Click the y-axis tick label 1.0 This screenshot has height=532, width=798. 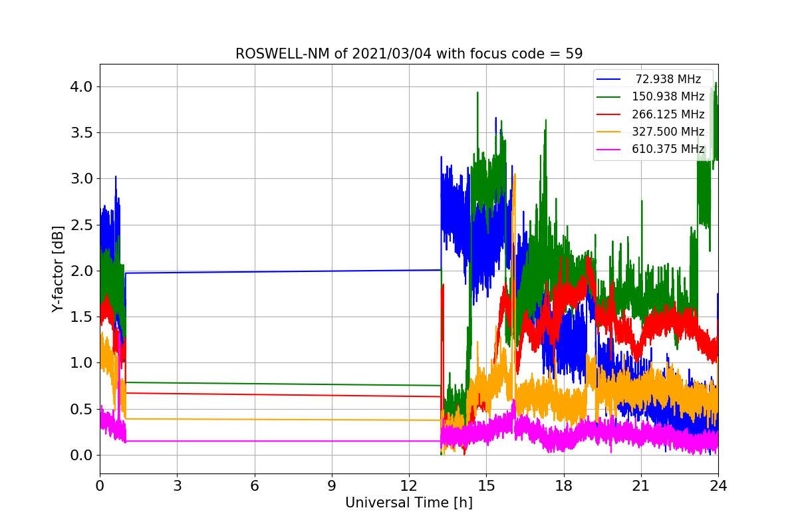(x=82, y=363)
